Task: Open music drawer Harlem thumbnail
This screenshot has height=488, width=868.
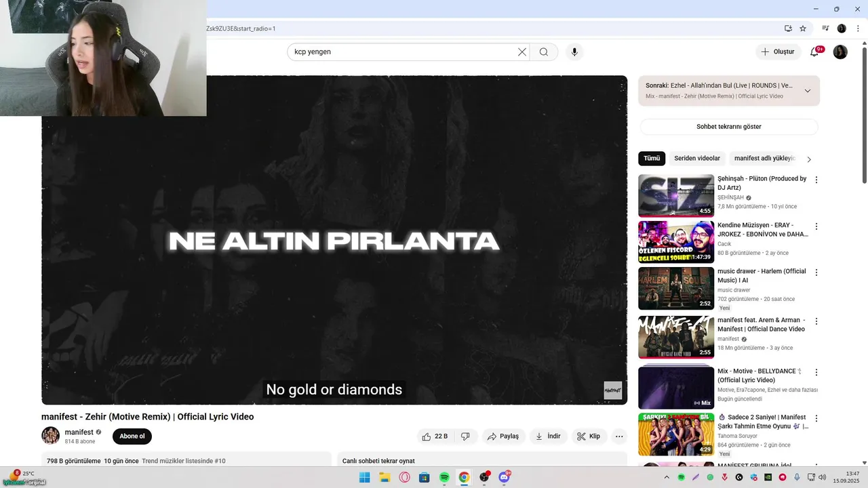Action: [x=676, y=288]
